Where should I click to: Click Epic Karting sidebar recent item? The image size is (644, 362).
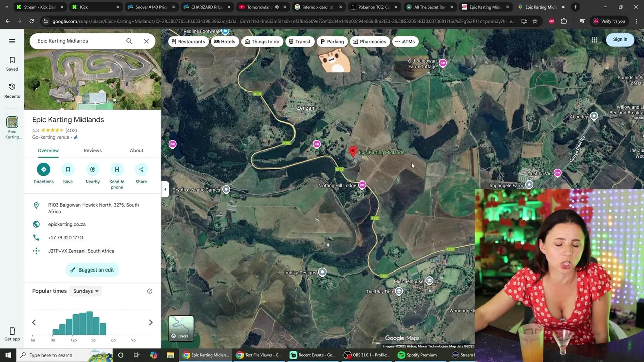pos(12,128)
